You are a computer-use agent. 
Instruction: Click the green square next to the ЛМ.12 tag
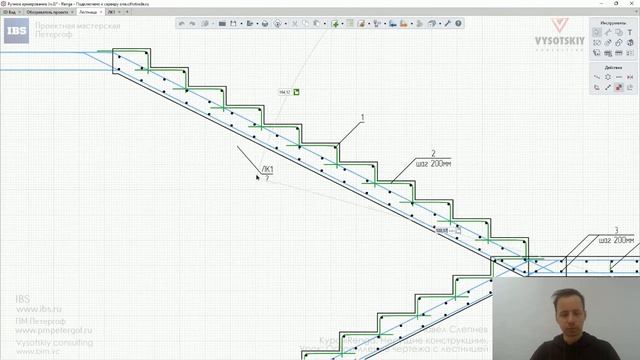pyautogui.click(x=296, y=92)
